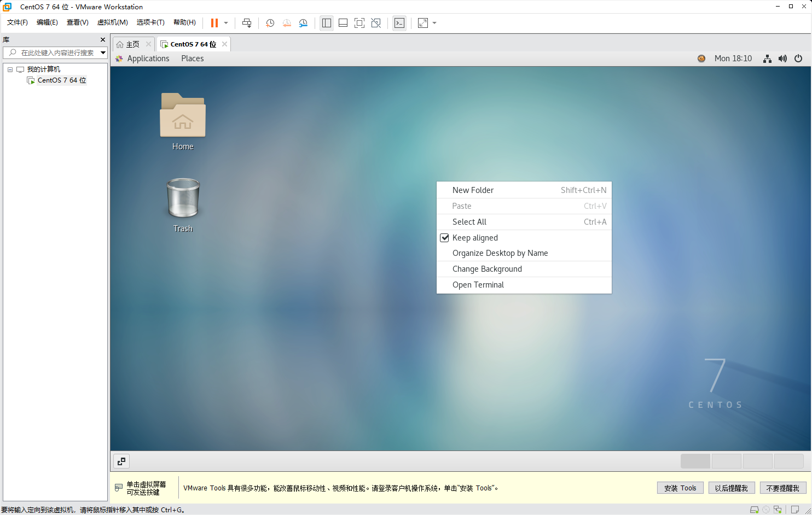Click the keyboard icon beside 单击虚拟屏幕 hint
Image resolution: width=812 pixels, height=515 pixels.
pos(119,488)
